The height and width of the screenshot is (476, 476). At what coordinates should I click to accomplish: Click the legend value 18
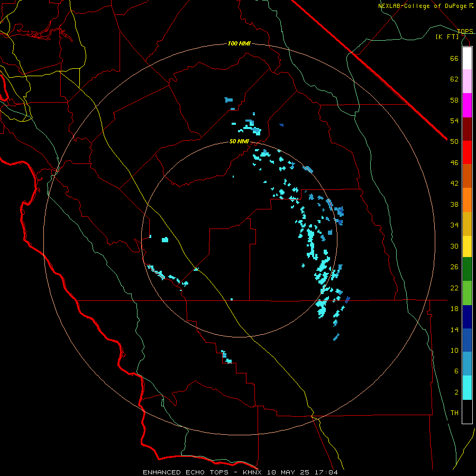[x=454, y=309]
